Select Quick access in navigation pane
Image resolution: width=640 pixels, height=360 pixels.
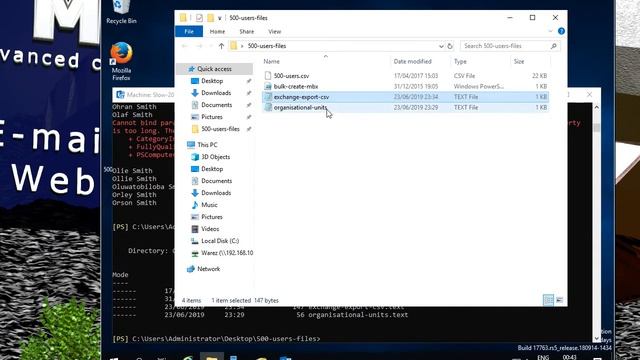[x=214, y=69]
